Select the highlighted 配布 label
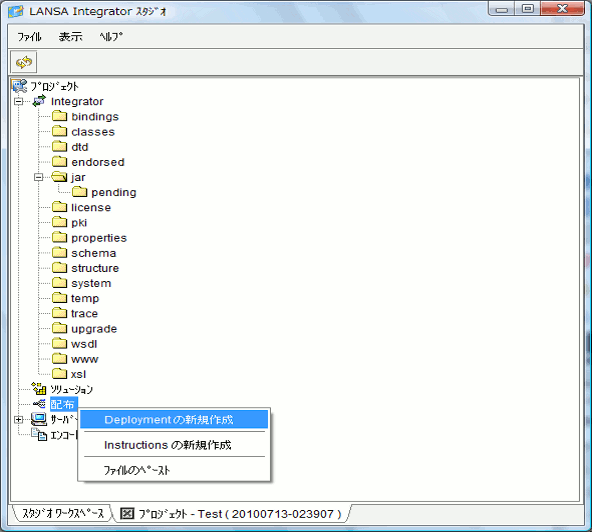592x532 pixels. [63, 404]
